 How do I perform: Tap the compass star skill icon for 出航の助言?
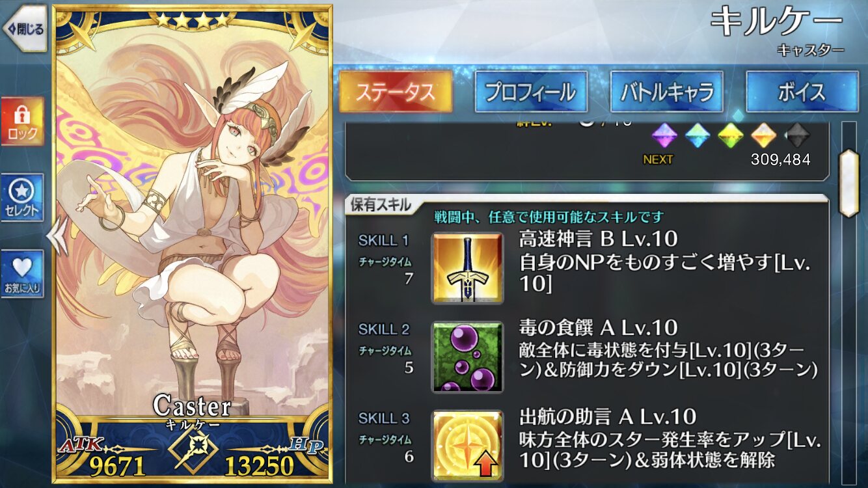pos(467,446)
